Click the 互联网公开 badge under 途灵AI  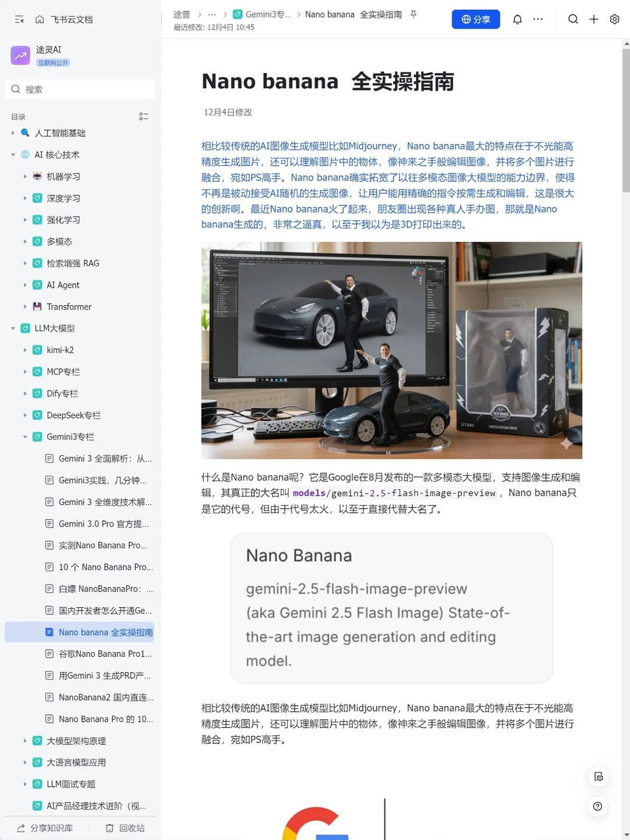pyautogui.click(x=53, y=62)
